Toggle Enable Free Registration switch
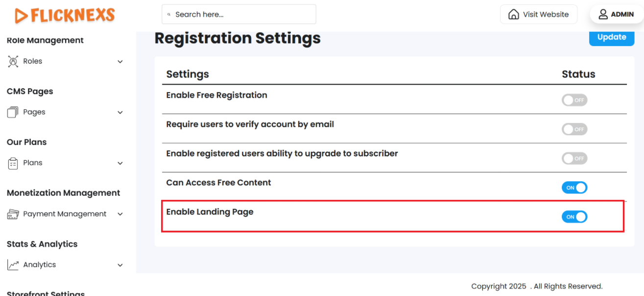This screenshot has height=296, width=644. [x=574, y=100]
